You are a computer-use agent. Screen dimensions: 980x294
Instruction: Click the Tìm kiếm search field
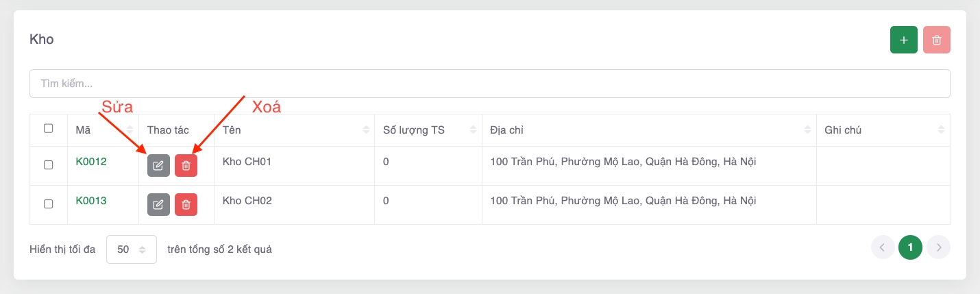(x=489, y=84)
